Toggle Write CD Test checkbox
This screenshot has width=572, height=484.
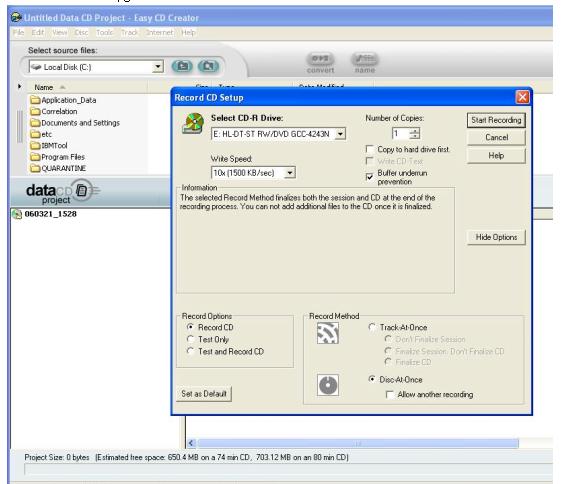pos(370,161)
